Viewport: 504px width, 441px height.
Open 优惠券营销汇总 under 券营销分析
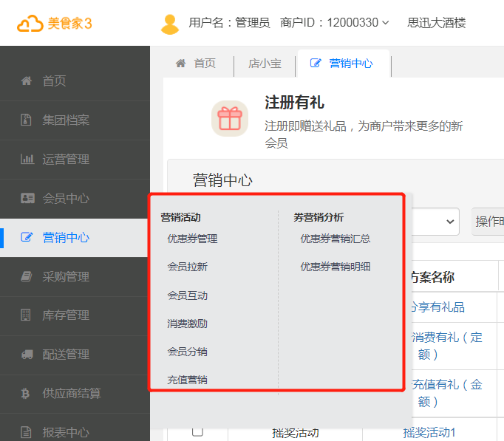(335, 239)
